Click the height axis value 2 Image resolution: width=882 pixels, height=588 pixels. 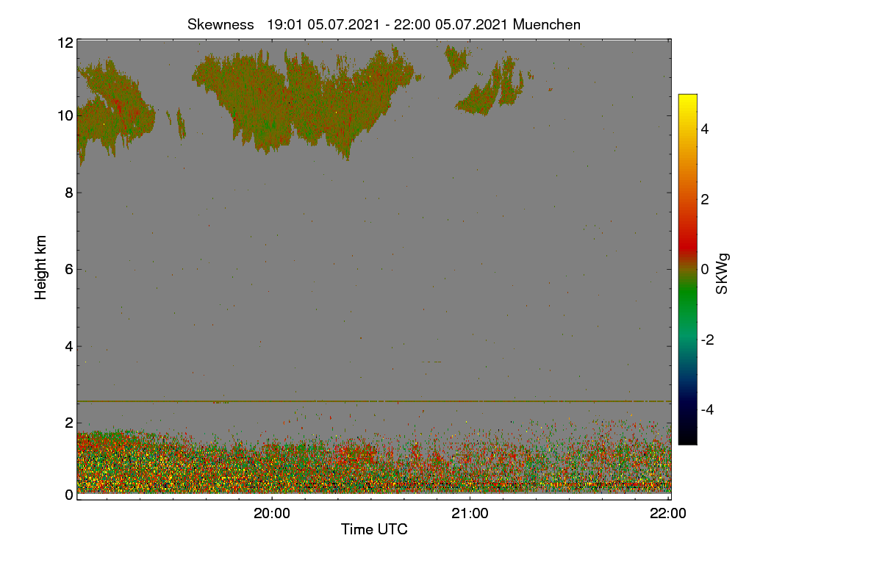68,422
